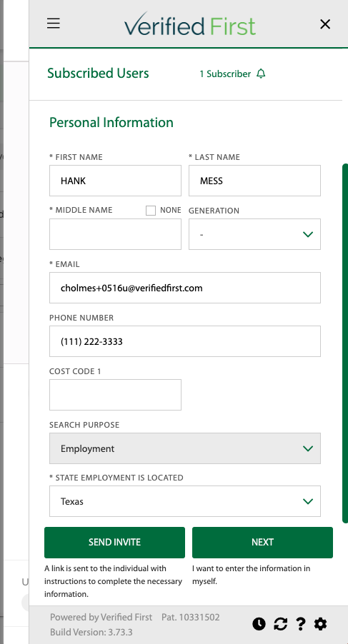Open the history clock icon

click(259, 624)
